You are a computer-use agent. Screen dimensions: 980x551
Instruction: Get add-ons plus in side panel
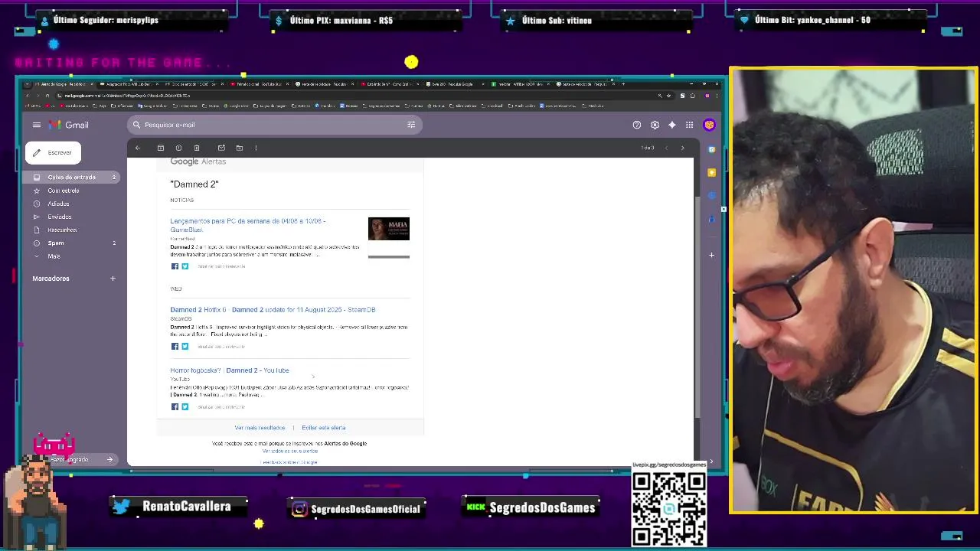[x=711, y=255]
